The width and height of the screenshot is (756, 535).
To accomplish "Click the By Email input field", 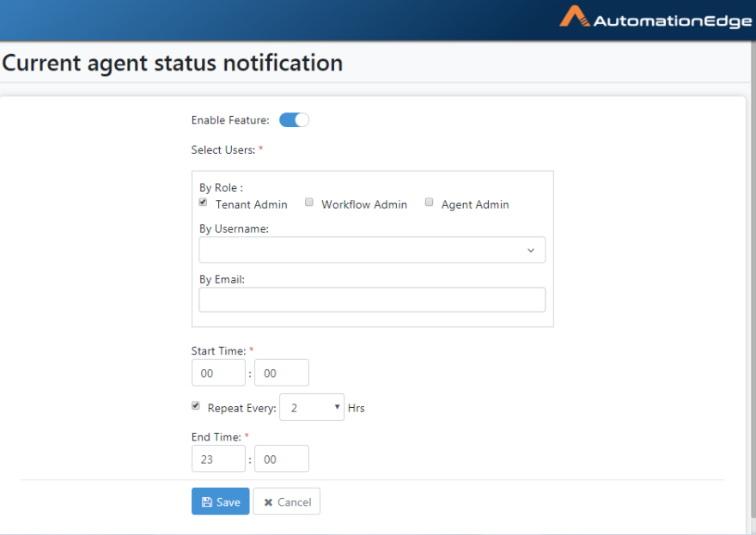I will click(x=372, y=300).
